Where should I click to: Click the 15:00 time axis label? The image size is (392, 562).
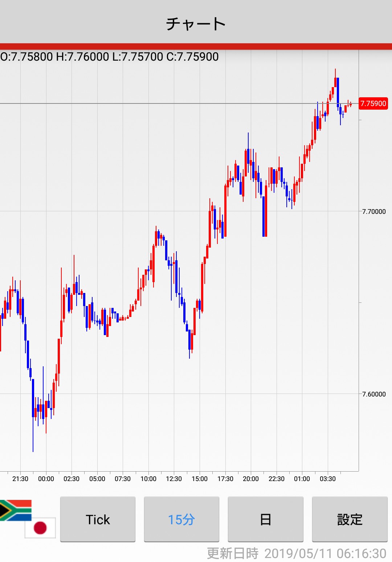pyautogui.click(x=200, y=479)
